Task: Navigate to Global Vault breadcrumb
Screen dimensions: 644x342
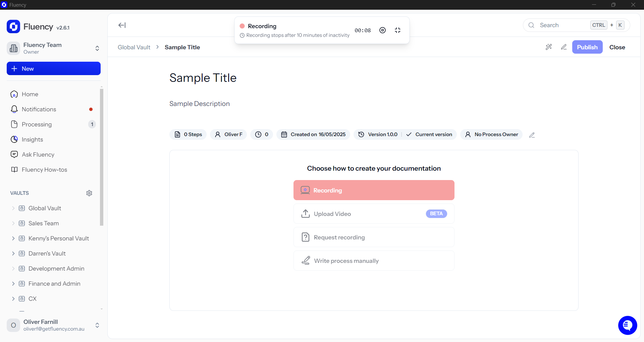Action: click(x=134, y=47)
